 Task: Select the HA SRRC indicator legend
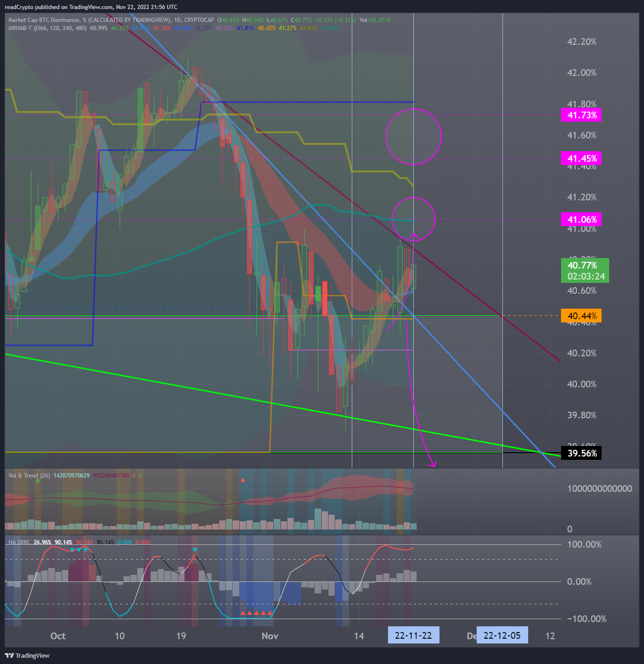(x=19, y=542)
